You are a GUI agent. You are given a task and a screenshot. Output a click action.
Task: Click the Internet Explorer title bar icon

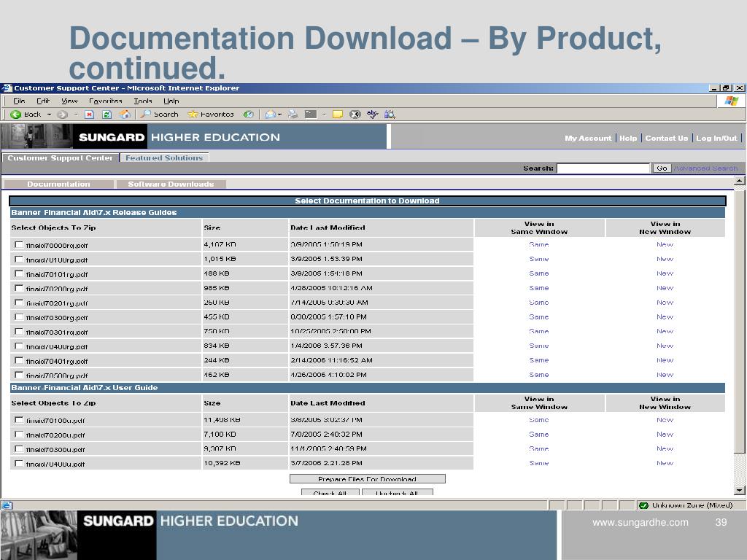pyautogui.click(x=6, y=88)
